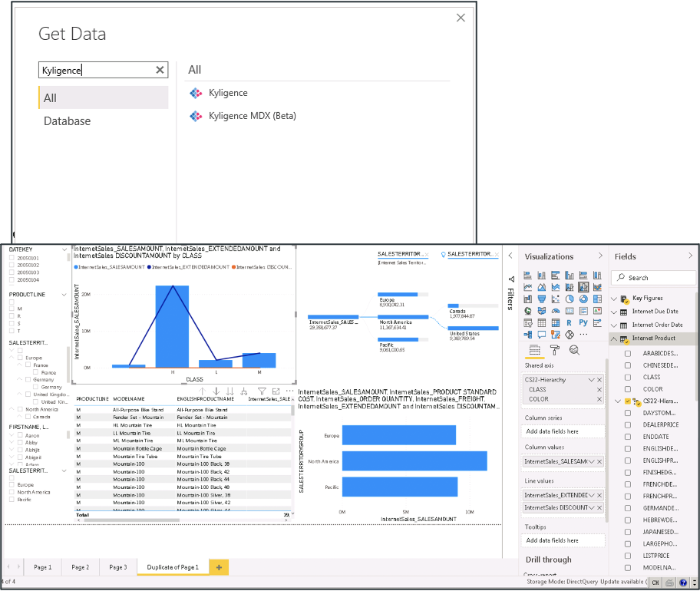This screenshot has width=700, height=591.
Task: Switch to Page 3 tab
Action: point(118,567)
